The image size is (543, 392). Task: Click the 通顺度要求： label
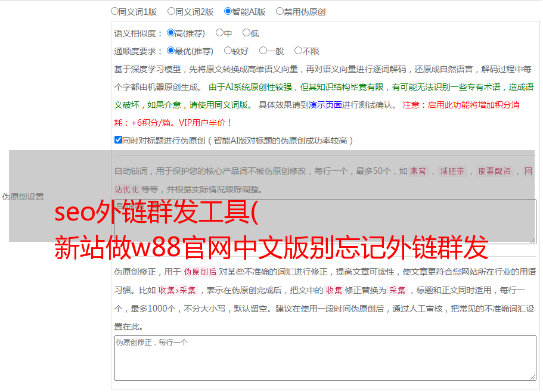[138, 51]
